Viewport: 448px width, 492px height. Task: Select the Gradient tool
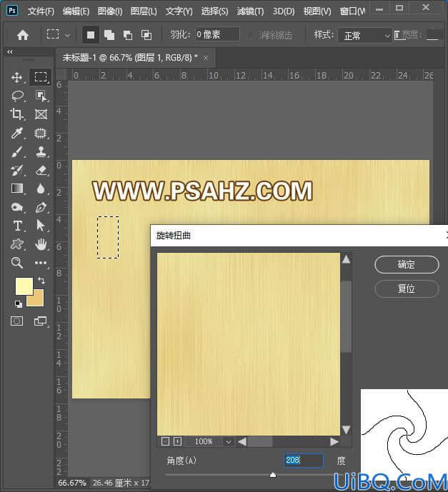coord(17,189)
